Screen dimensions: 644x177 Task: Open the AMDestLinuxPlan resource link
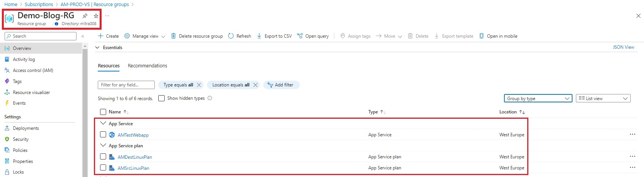coord(135,157)
